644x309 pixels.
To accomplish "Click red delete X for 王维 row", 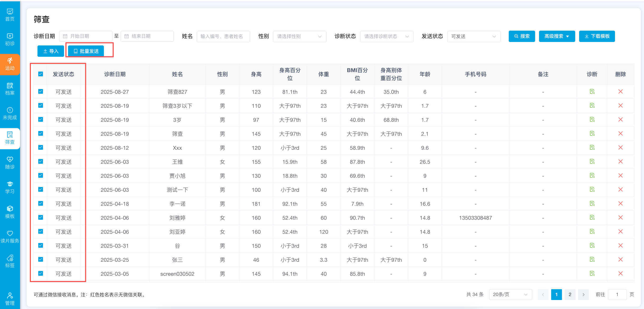I will click(620, 162).
